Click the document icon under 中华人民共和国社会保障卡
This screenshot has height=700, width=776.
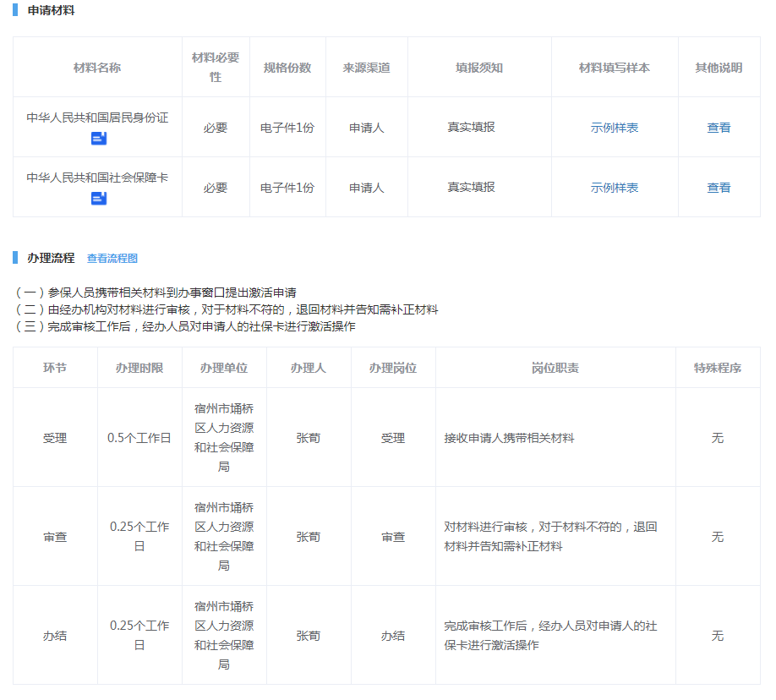[99, 199]
